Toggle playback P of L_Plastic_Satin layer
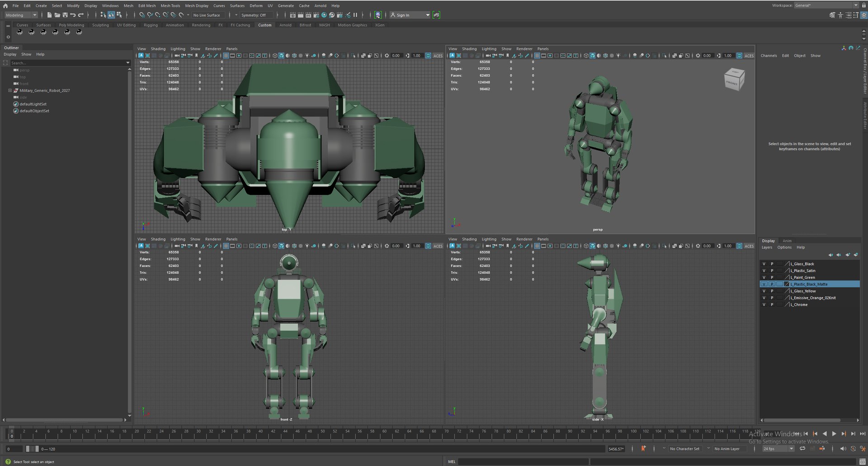This screenshot has height=466, width=868. [x=772, y=271]
